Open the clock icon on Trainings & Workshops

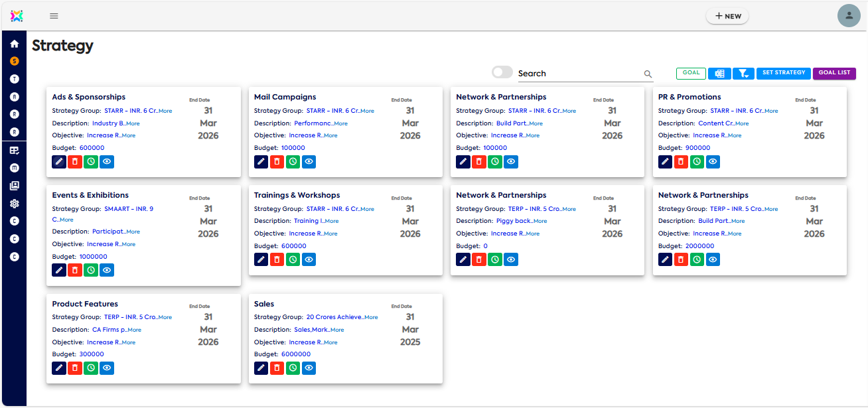click(x=293, y=259)
